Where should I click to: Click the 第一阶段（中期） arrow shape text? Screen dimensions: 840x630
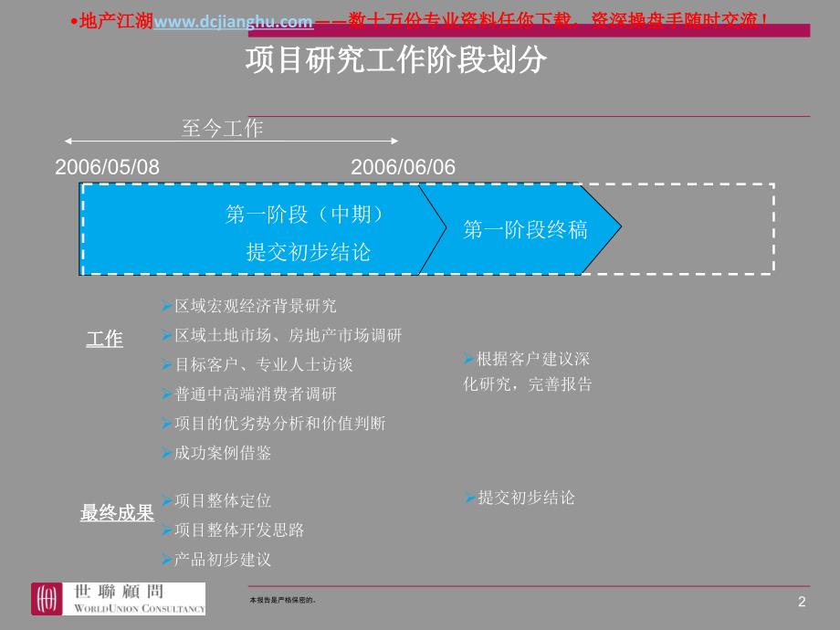[304, 215]
